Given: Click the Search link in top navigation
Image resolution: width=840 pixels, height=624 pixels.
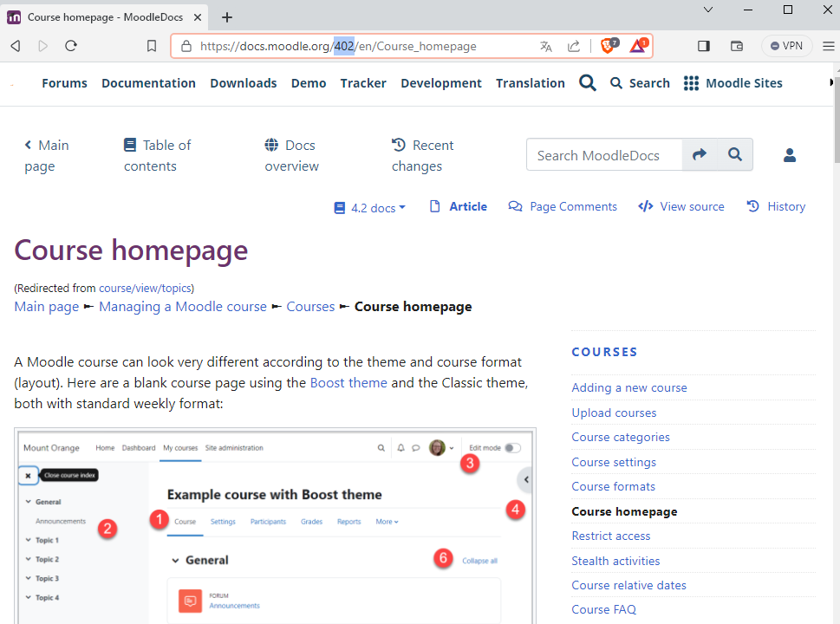Looking at the screenshot, I should (640, 83).
